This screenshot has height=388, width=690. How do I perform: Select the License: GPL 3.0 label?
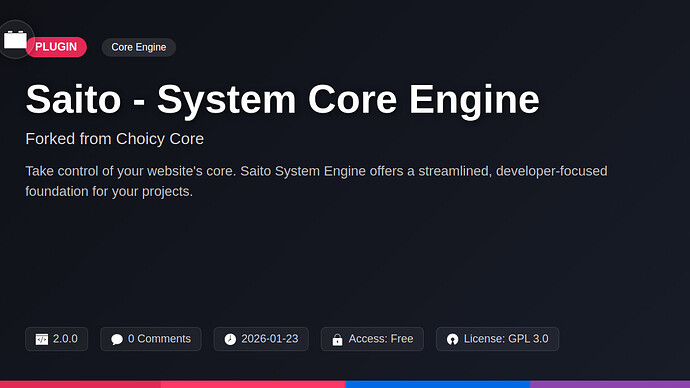pyautogui.click(x=506, y=339)
